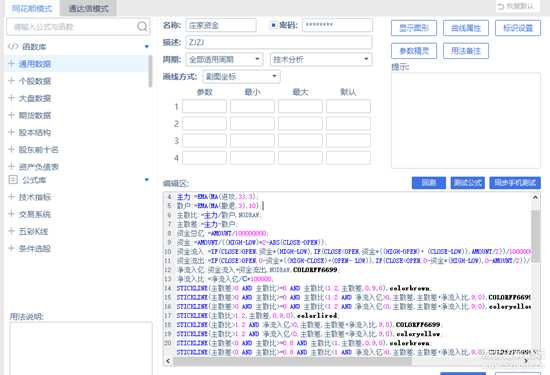Screen dimensions: 550x375
Task: Click the 显示图形 button
Action: click(414, 28)
